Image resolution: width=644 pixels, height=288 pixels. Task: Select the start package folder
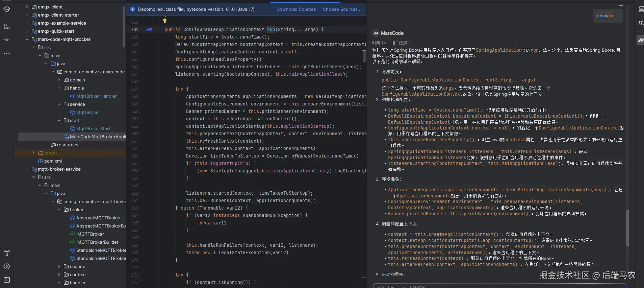(x=72, y=120)
